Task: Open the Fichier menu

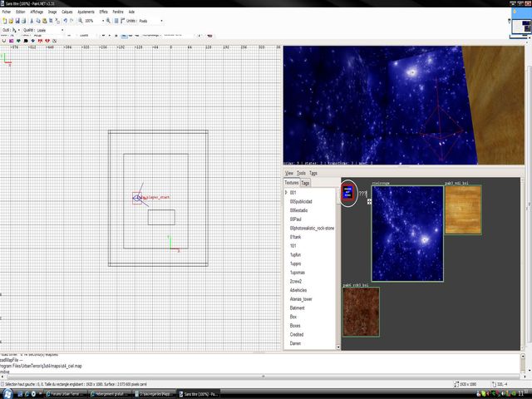Action: 7,12
